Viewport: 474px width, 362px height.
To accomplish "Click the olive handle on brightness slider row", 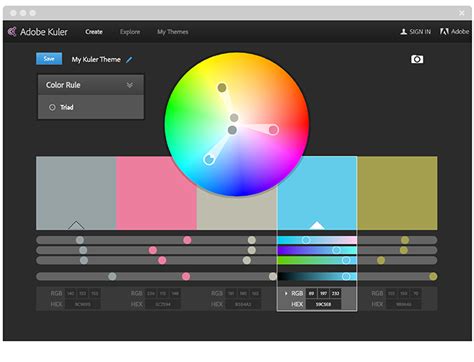I will tap(433, 276).
